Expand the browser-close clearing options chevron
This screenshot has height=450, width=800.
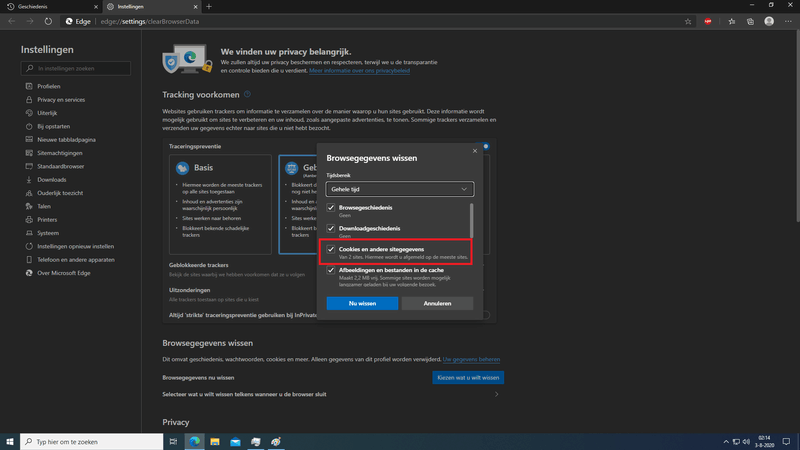click(496, 394)
